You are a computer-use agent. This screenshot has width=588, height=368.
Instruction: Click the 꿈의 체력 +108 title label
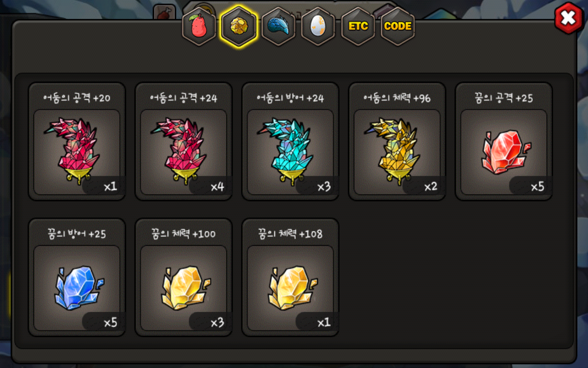(290, 234)
